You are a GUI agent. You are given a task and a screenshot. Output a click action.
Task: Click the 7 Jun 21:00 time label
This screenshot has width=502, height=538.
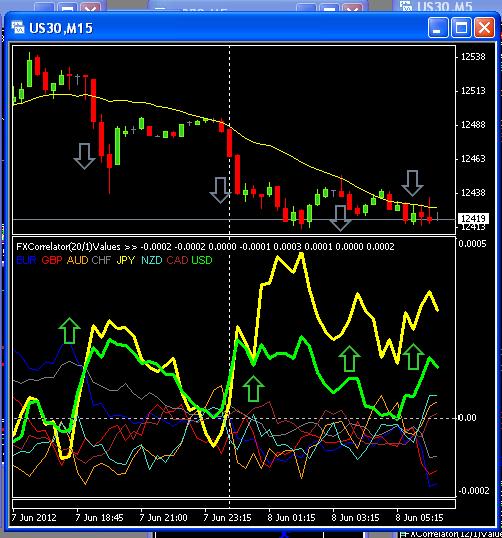[x=163, y=517]
